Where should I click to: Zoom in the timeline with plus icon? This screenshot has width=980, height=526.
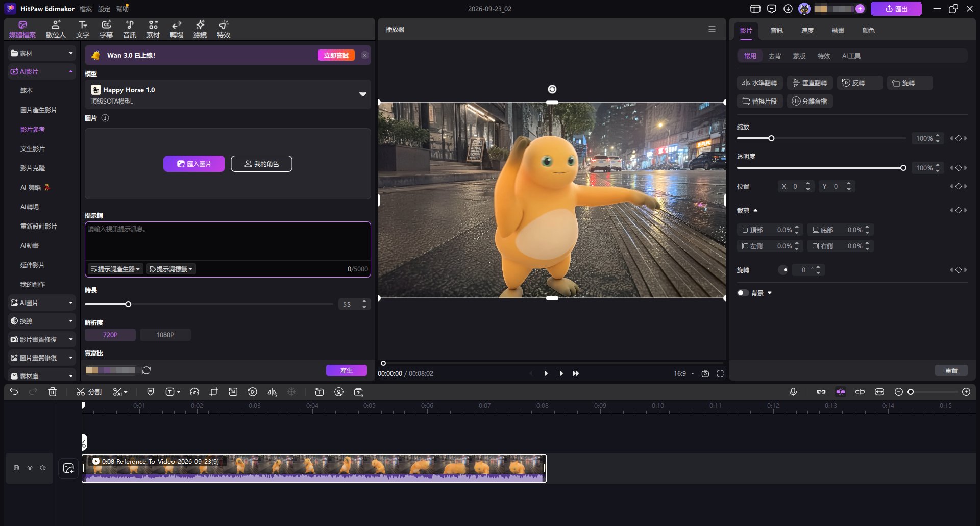click(x=966, y=392)
